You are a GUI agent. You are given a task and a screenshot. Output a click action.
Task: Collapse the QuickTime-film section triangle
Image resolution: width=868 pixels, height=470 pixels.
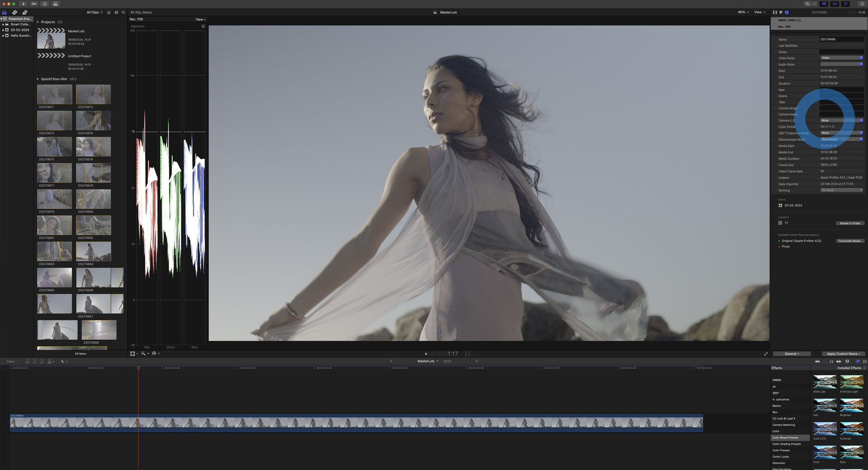pyautogui.click(x=38, y=79)
